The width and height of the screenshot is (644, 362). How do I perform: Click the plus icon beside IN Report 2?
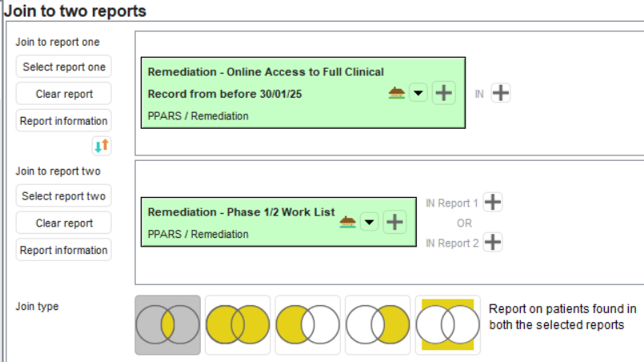tap(494, 242)
